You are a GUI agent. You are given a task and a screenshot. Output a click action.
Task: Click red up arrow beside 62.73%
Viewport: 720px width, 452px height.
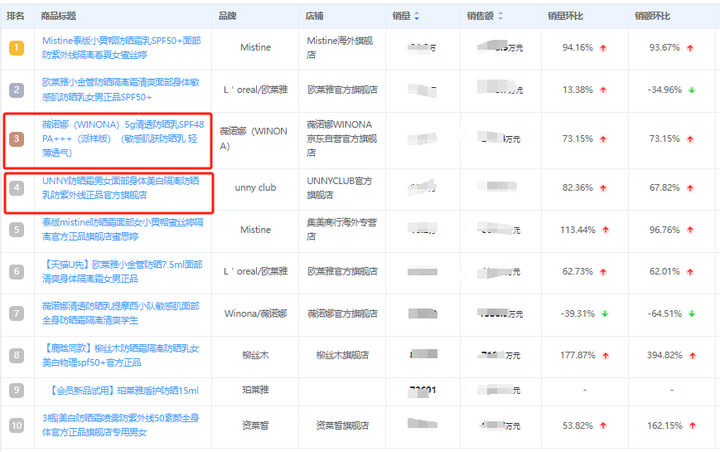[603, 272]
